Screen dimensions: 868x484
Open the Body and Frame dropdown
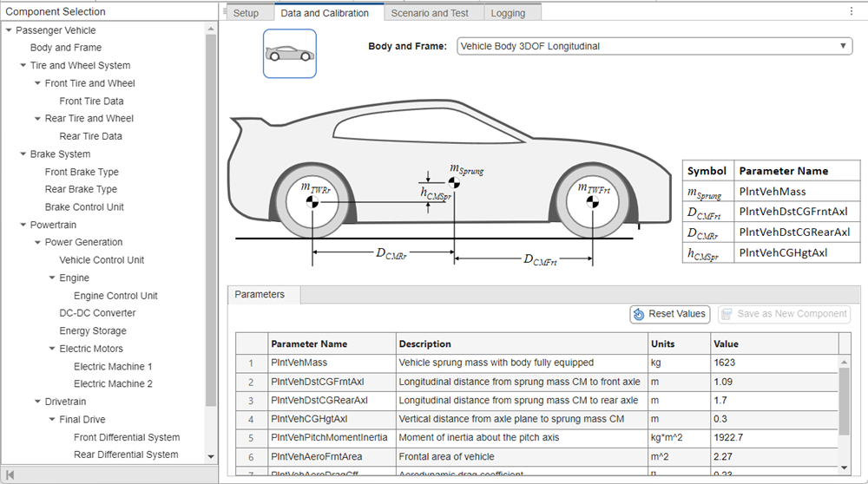pyautogui.click(x=654, y=46)
